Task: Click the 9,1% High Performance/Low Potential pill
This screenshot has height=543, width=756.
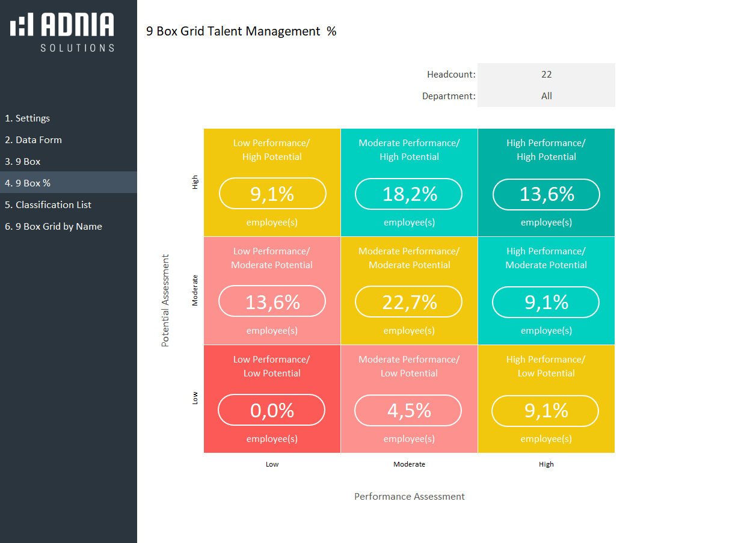Action: pos(545,410)
